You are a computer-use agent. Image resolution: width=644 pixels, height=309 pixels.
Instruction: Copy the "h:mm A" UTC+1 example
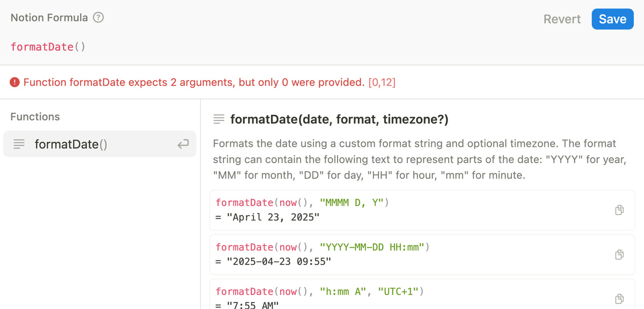click(619, 298)
